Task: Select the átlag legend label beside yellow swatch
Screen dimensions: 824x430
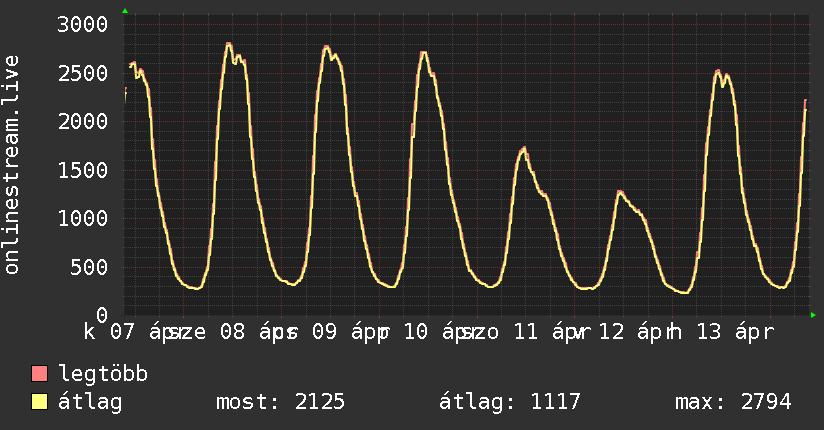Action: [90, 403]
